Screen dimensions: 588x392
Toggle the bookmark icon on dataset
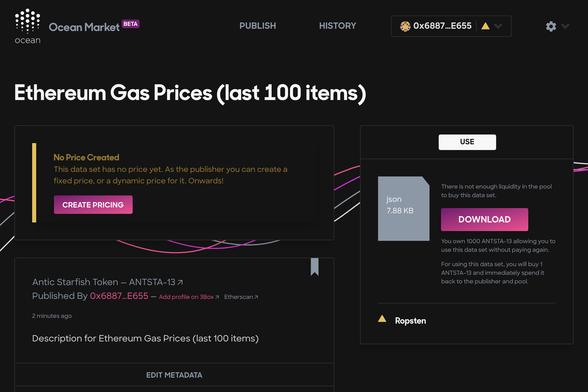[315, 266]
